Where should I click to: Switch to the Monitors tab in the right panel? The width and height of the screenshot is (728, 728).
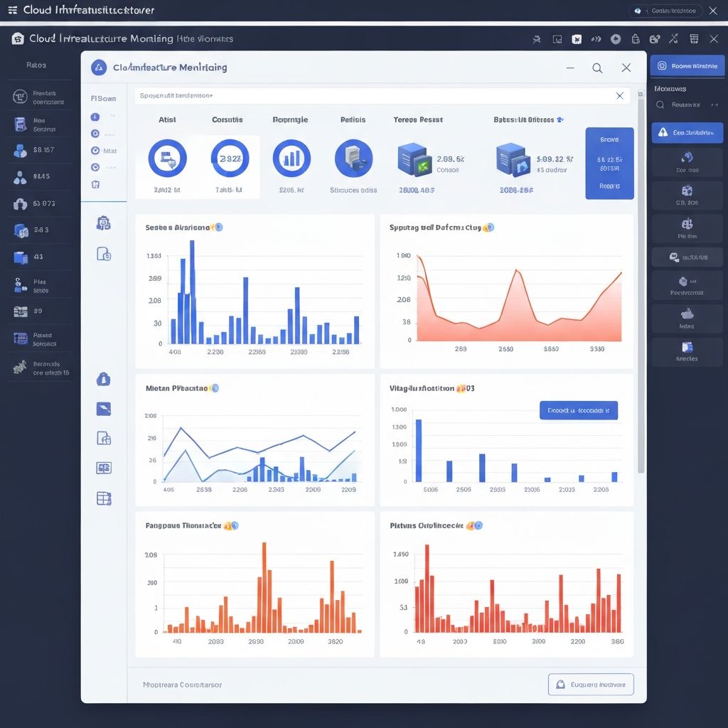click(671, 88)
